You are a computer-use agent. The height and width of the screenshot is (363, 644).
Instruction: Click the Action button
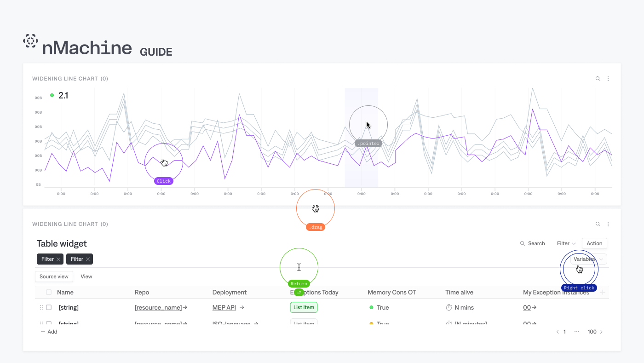[594, 243]
